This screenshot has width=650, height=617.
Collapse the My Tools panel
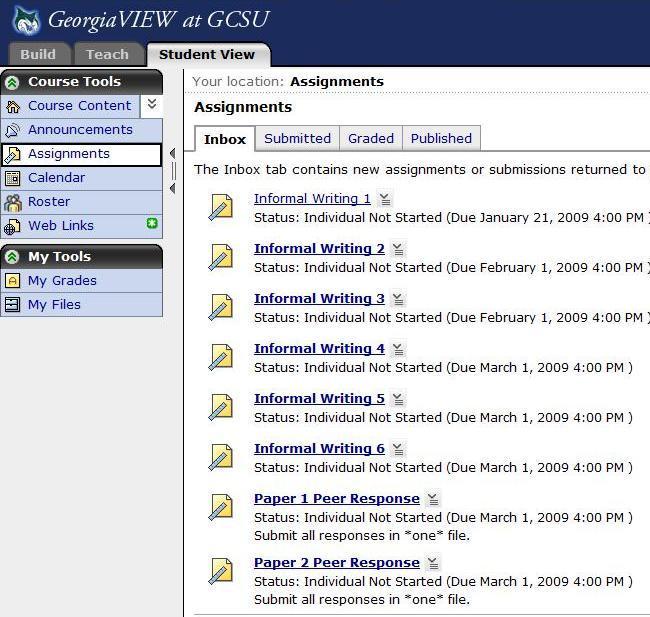12,257
